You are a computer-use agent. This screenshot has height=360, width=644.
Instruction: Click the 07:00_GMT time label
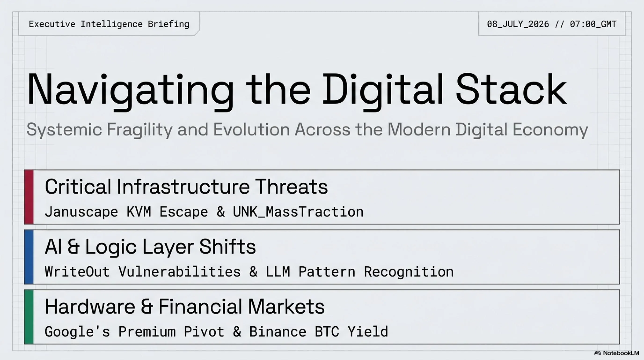593,24
